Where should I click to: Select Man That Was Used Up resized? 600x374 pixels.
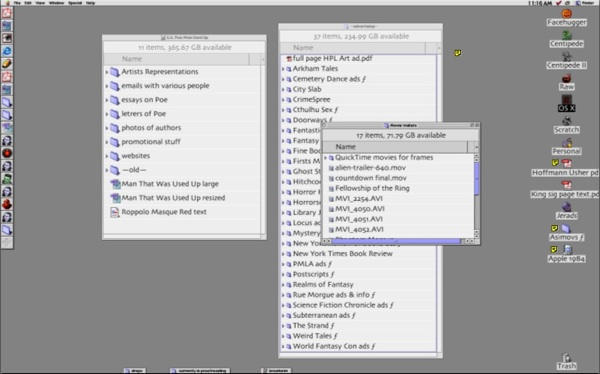(173, 198)
